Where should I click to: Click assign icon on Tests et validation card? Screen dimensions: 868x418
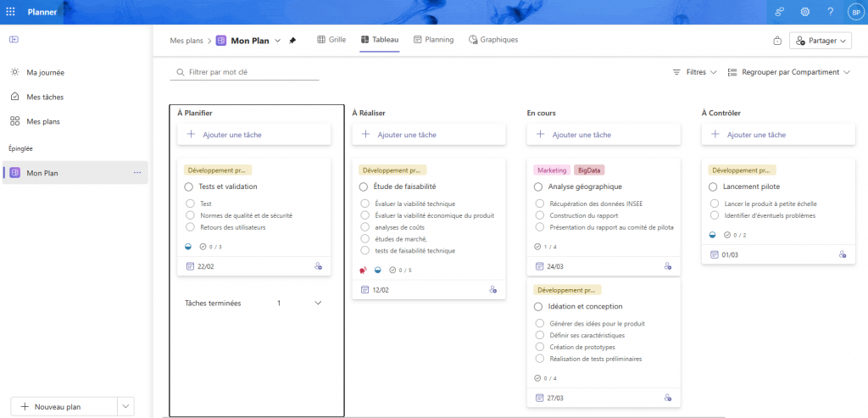click(x=318, y=266)
